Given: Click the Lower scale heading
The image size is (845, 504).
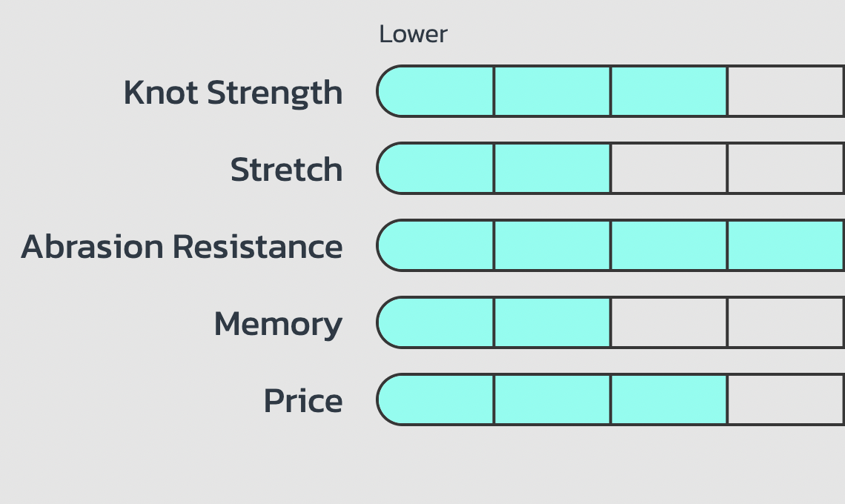Looking at the screenshot, I should point(414,35).
